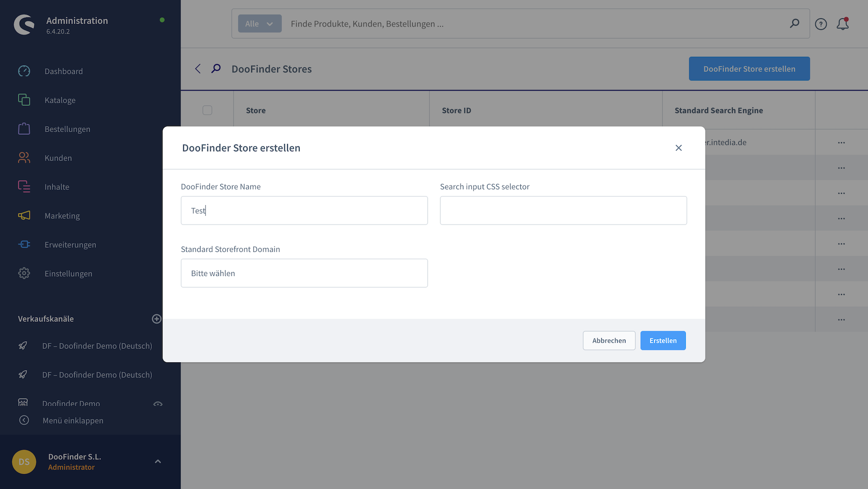Click the Abbrechen button
Image resolution: width=868 pixels, height=489 pixels.
coord(609,341)
